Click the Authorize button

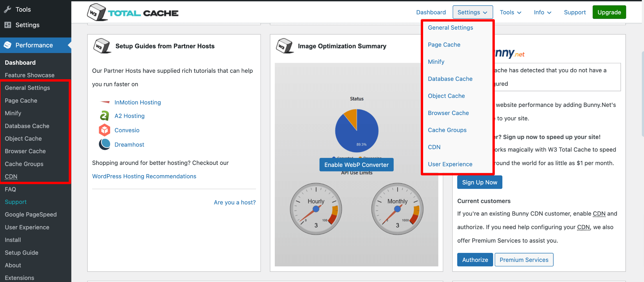[475, 260]
